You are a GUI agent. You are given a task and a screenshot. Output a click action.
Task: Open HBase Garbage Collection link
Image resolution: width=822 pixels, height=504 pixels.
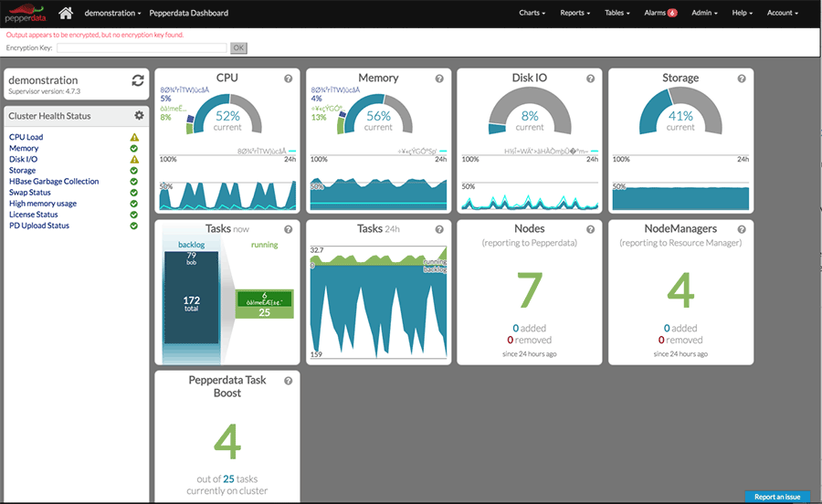pos(54,182)
